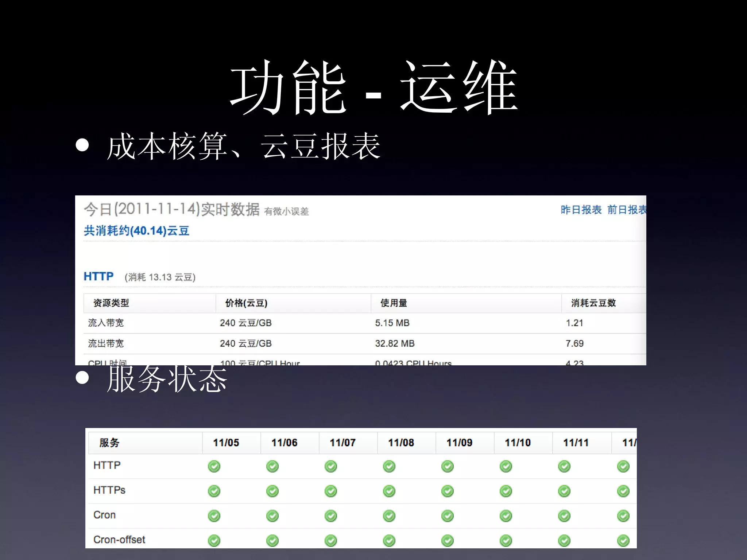Screen dimensions: 747x560
Task: Click Cron status check icon for 11/11
Action: pyautogui.click(x=564, y=516)
